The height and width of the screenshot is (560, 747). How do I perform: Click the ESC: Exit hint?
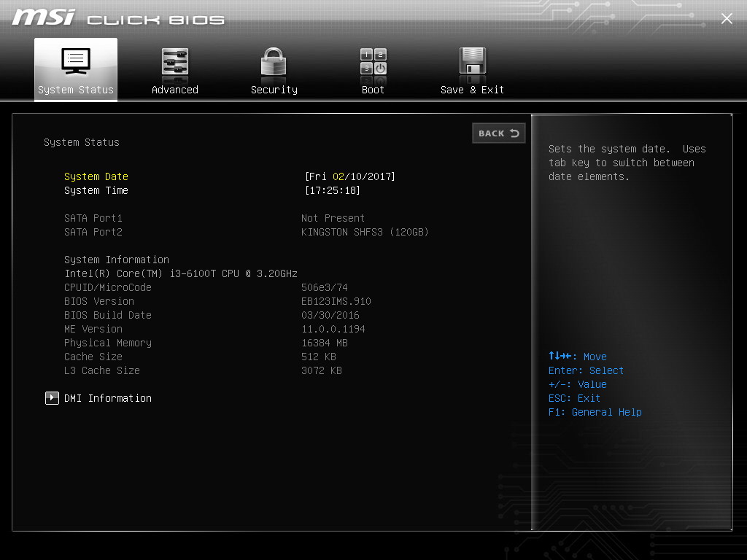(x=574, y=398)
